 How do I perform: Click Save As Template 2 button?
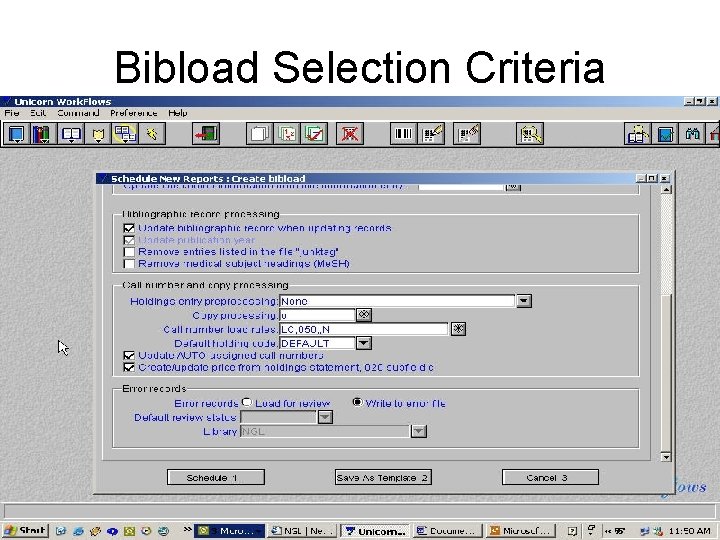pos(383,478)
